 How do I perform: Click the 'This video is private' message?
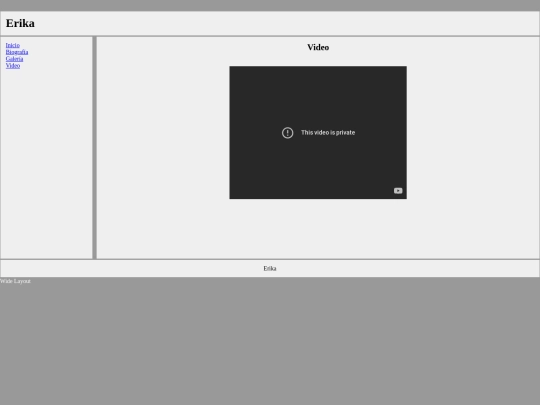click(x=328, y=133)
